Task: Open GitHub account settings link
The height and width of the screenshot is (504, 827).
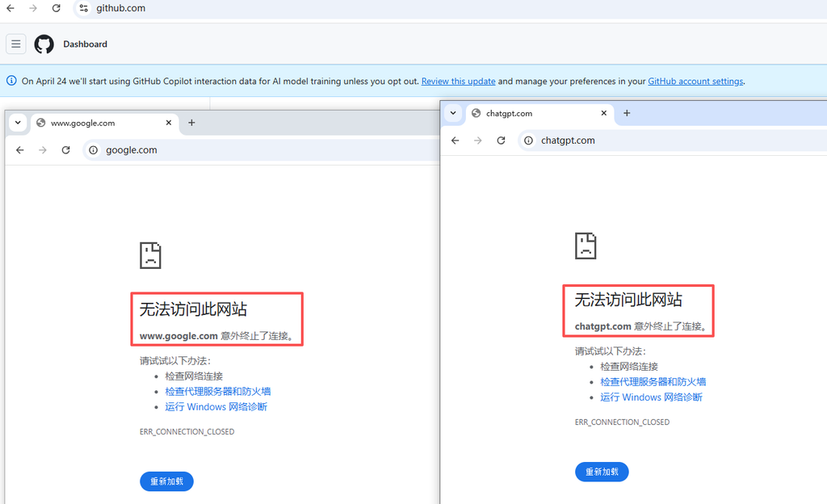Action: pyautogui.click(x=695, y=82)
